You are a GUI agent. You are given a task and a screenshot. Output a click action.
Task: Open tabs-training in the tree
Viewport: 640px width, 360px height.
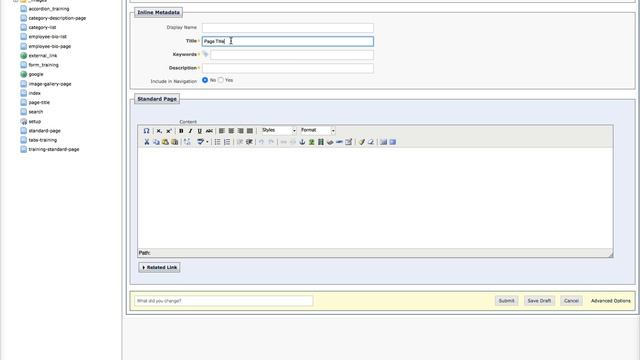(42, 140)
